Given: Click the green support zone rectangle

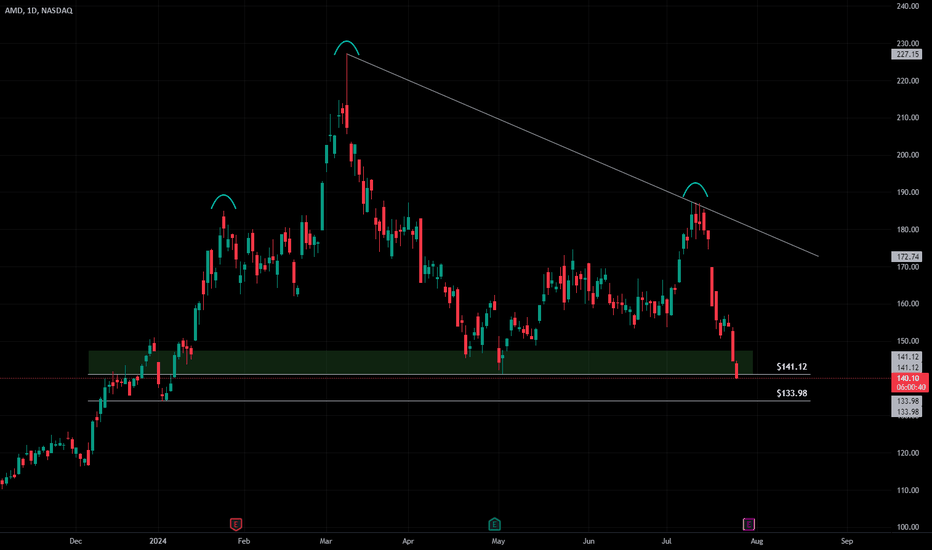Looking at the screenshot, I should 420,362.
